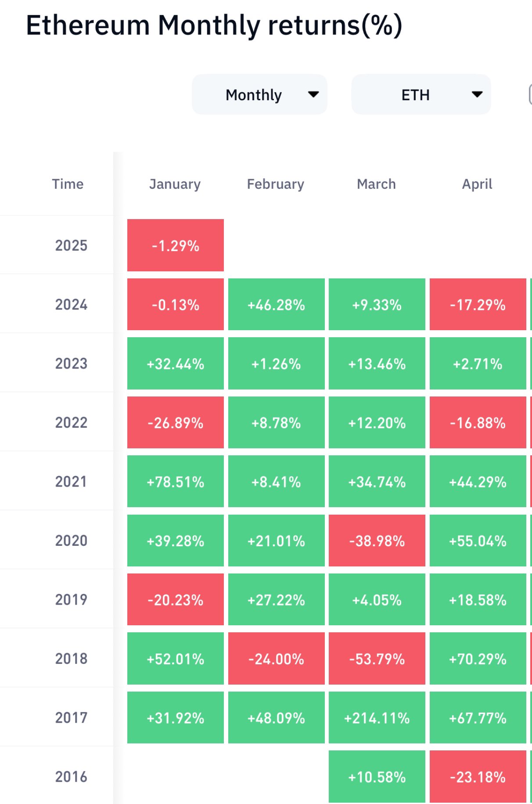The width and height of the screenshot is (532, 804).
Task: Click the April column header
Action: [477, 184]
